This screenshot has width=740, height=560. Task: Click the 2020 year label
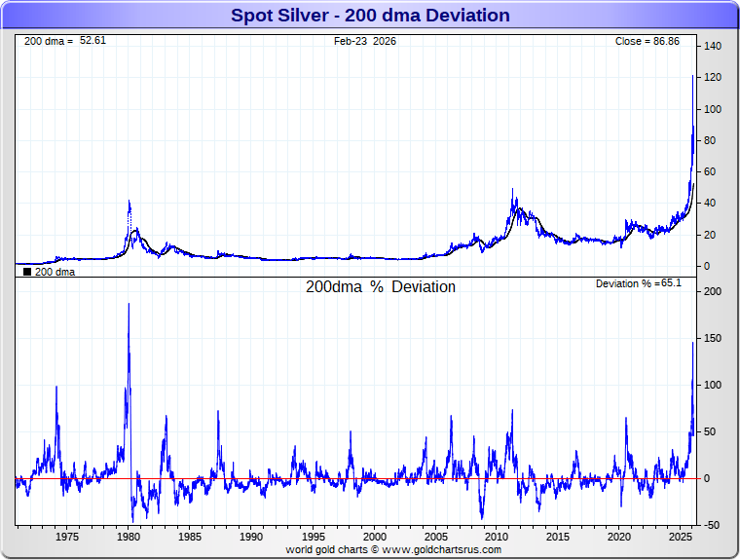(x=619, y=537)
